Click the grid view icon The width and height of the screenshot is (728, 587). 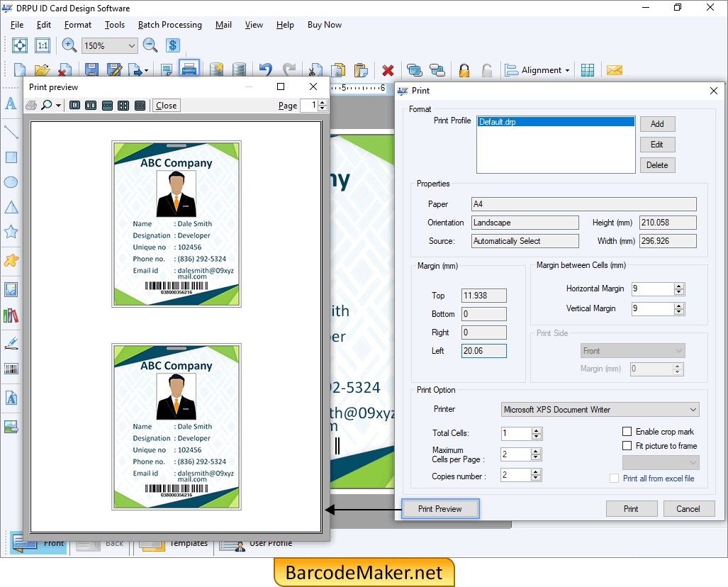588,70
